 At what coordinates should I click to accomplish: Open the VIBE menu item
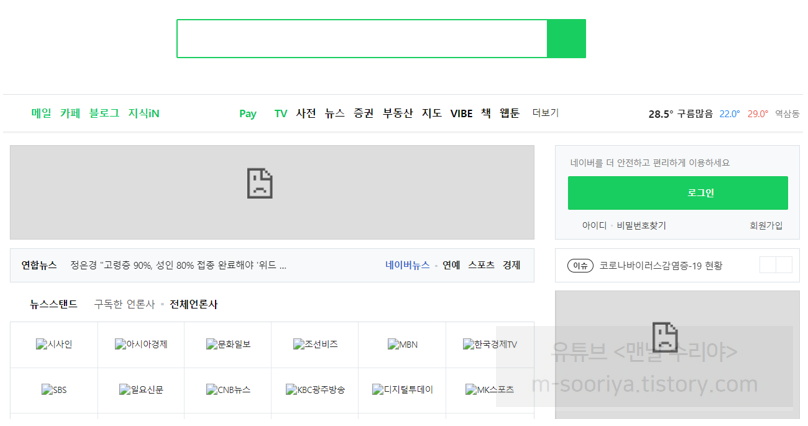[x=461, y=113]
